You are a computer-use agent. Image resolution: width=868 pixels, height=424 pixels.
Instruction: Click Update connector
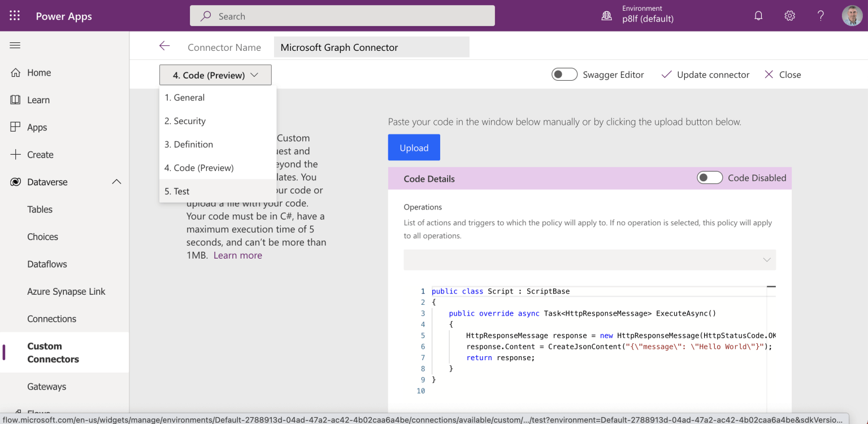tap(705, 75)
